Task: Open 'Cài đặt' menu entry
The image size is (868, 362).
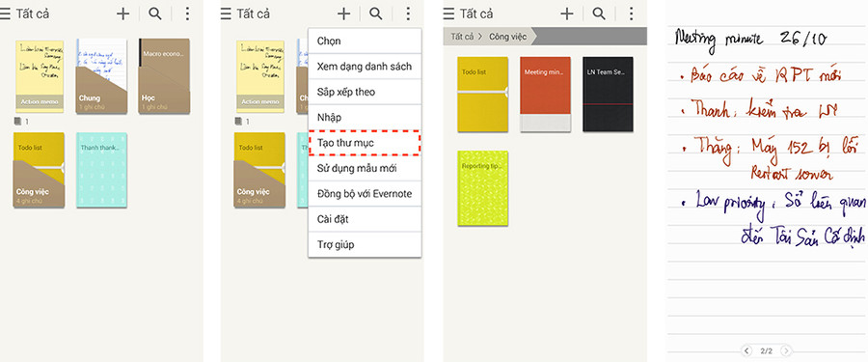Action: point(365,219)
